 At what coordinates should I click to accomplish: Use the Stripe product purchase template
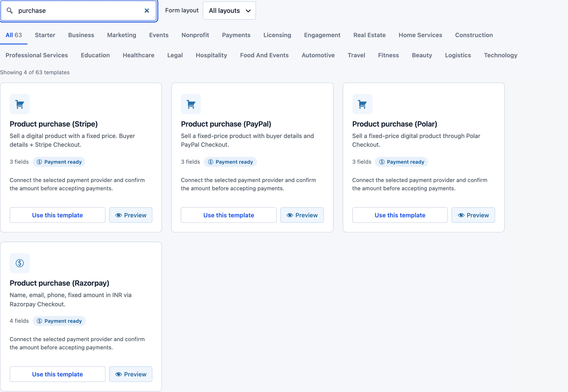tap(58, 215)
